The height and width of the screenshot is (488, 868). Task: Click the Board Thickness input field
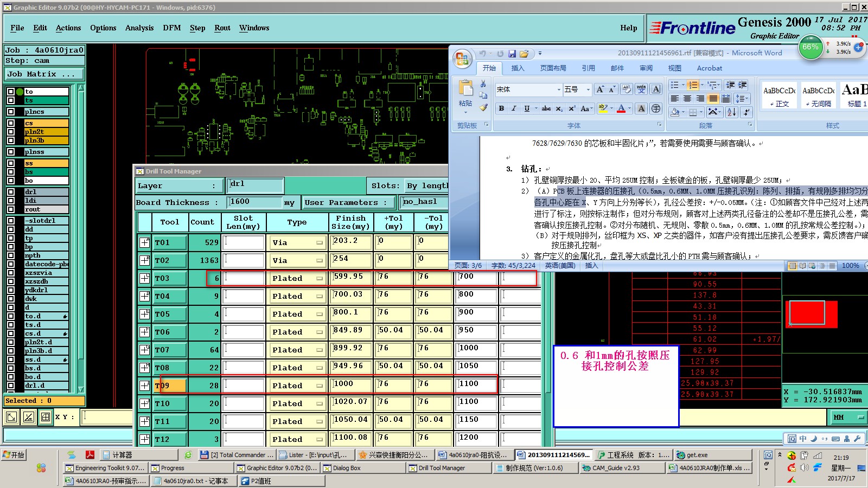pos(254,202)
